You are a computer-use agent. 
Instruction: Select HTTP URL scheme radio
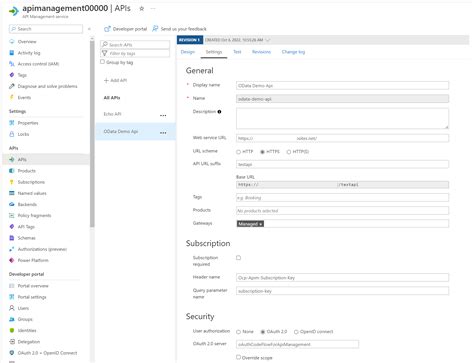point(238,152)
